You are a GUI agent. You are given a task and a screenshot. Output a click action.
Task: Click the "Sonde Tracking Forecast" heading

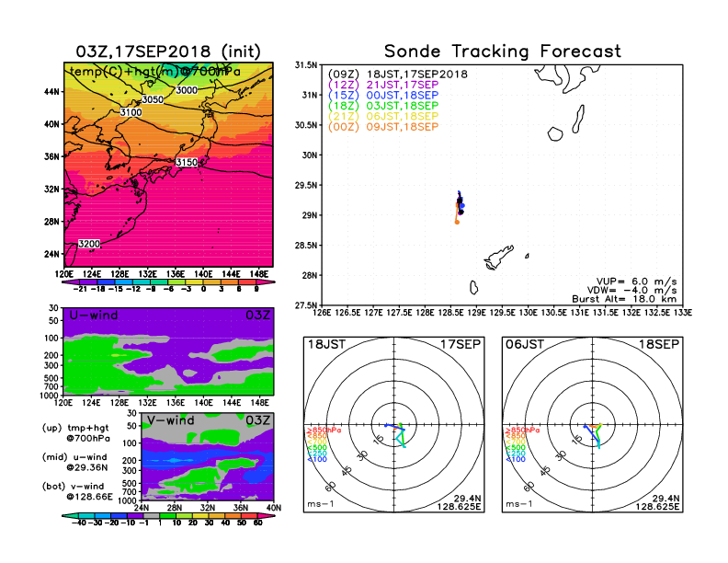point(503,52)
